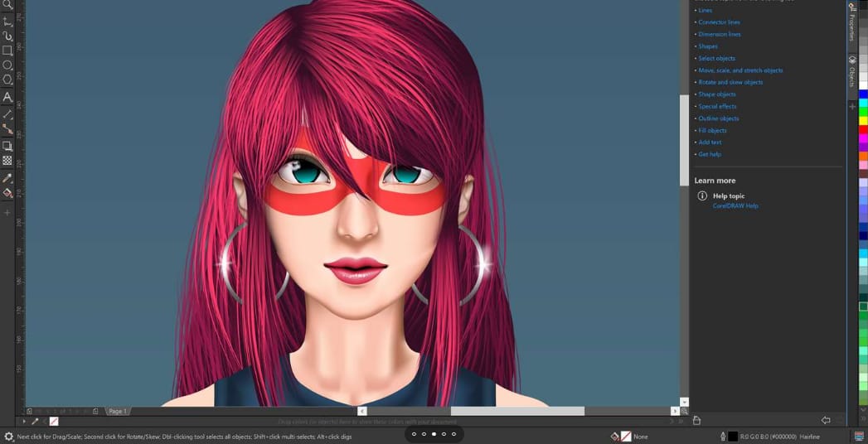Select the Ellipse tool
The width and height of the screenshot is (868, 444).
[7, 65]
